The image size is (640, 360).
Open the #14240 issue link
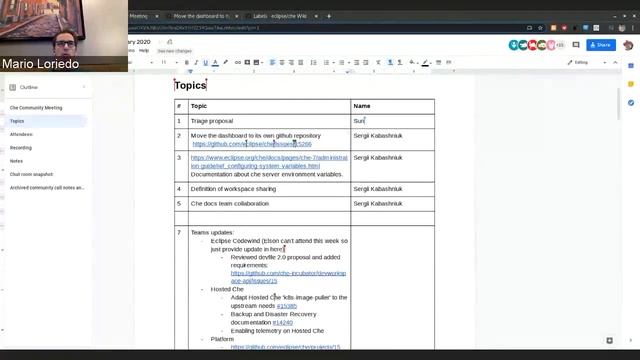point(282,322)
